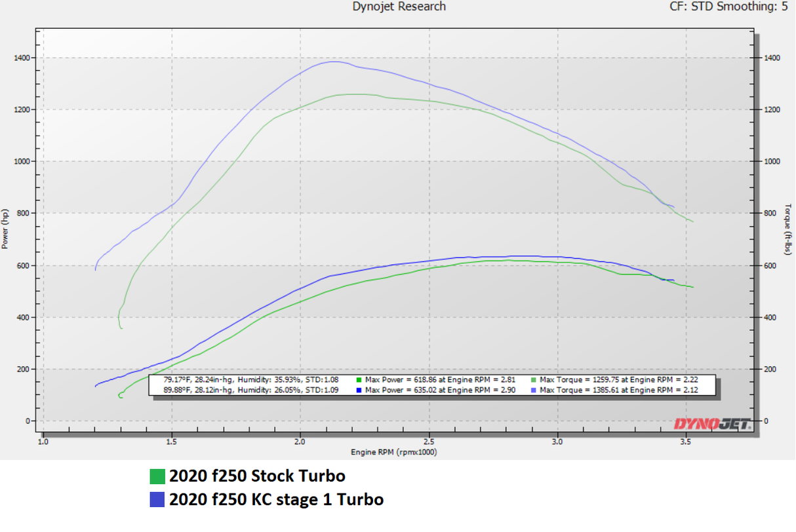Image resolution: width=796 pixels, height=532 pixels.
Task: Click the green swatch beside Stock Turbo
Action: tap(158, 476)
